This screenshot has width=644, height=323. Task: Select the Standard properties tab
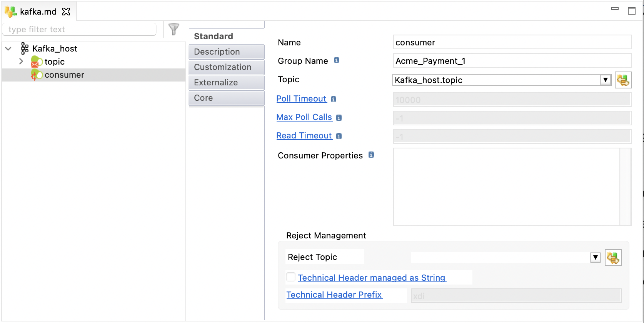[227, 36]
